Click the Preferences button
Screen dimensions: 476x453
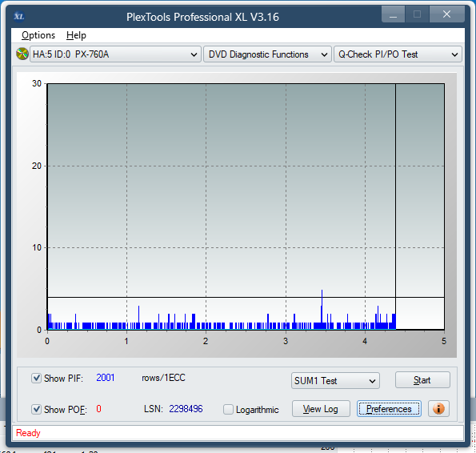[x=389, y=409]
